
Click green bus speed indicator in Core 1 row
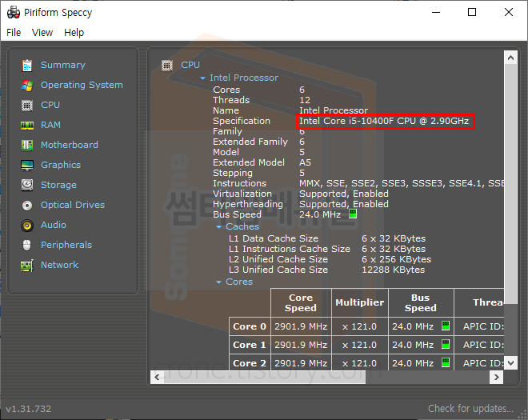click(x=445, y=344)
